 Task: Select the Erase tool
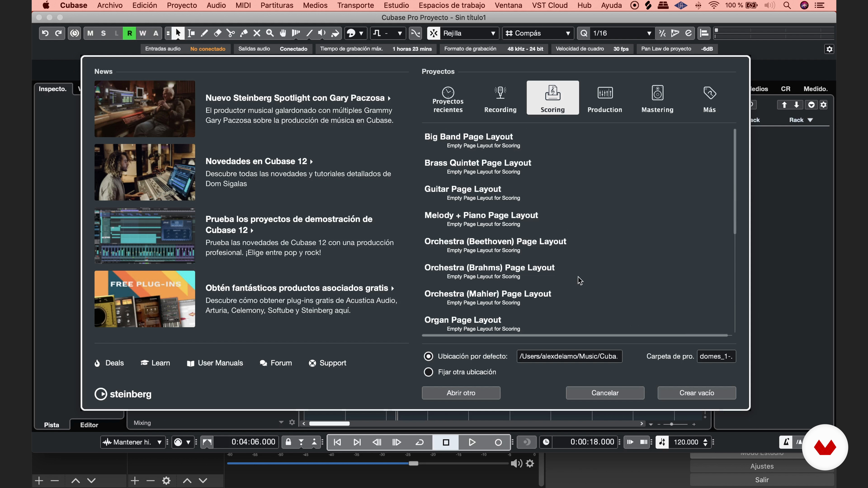pyautogui.click(x=217, y=33)
